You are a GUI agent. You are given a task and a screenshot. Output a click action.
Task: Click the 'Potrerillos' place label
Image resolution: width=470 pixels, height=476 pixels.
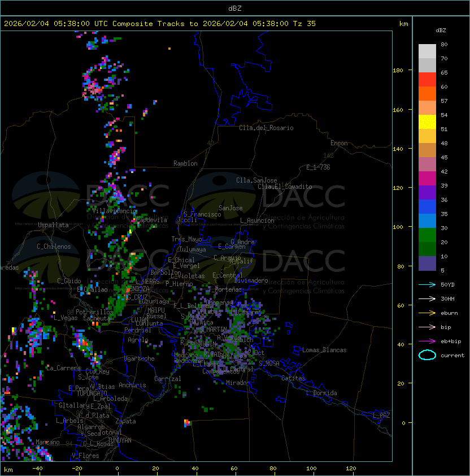(x=94, y=311)
